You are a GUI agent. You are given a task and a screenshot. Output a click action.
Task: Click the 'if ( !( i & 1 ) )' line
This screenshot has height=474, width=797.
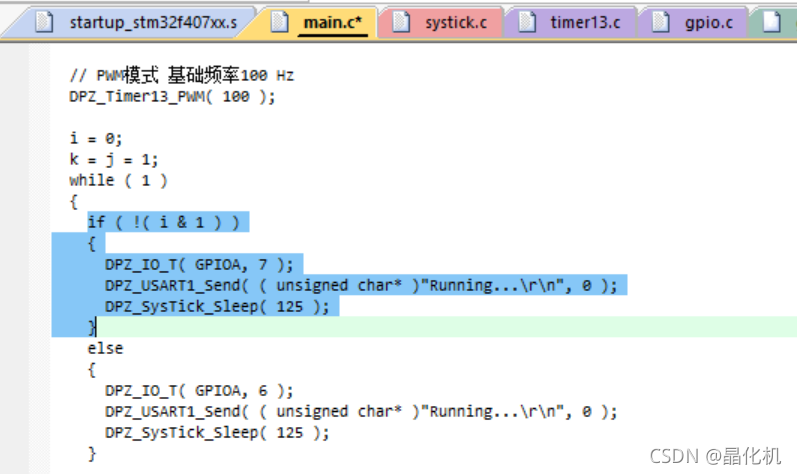click(163, 222)
